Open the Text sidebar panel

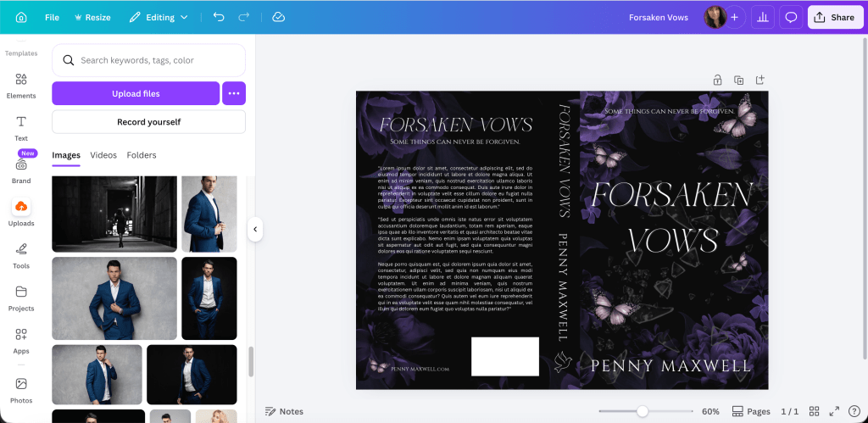click(21, 129)
